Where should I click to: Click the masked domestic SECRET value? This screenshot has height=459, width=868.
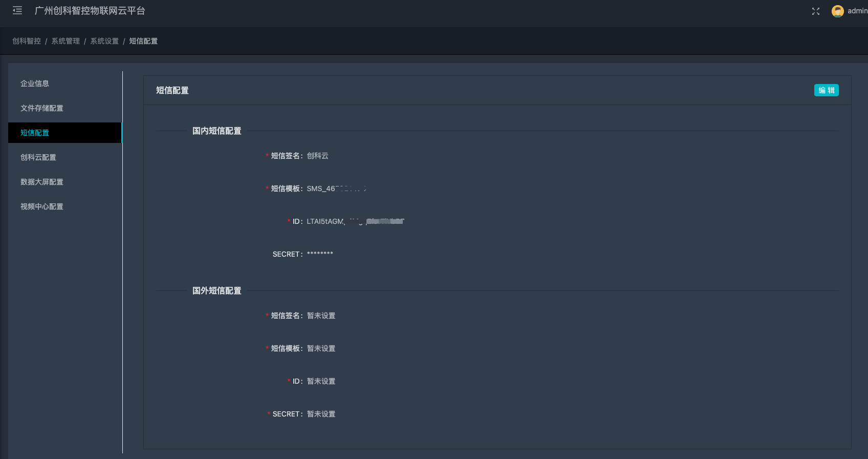[x=320, y=254]
